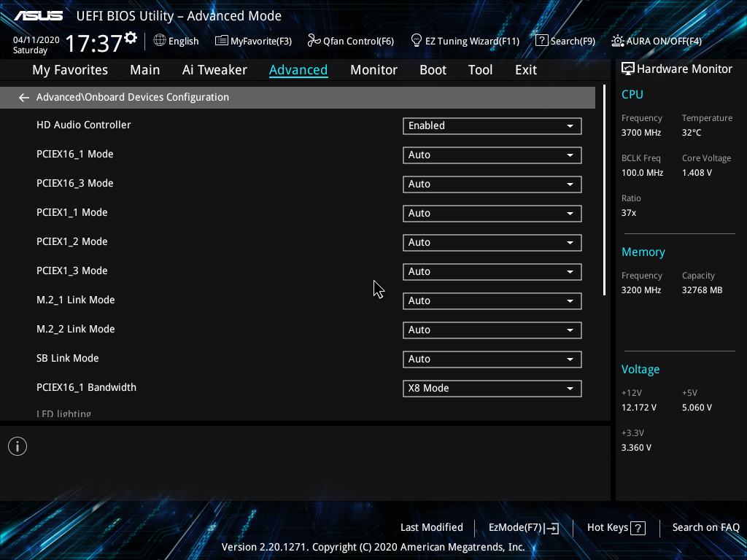This screenshot has height=560, width=747.
Task: Click the globe language icon
Action: click(x=160, y=41)
